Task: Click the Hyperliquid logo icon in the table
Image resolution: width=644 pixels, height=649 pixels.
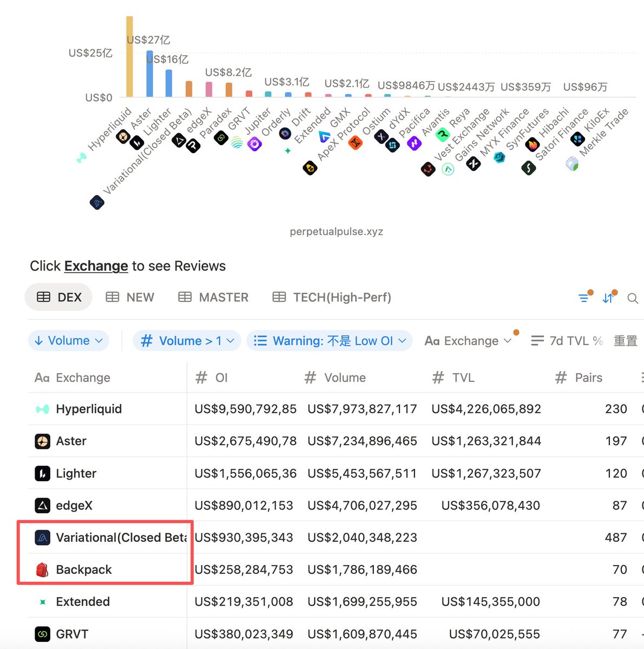Action: pyautogui.click(x=42, y=409)
